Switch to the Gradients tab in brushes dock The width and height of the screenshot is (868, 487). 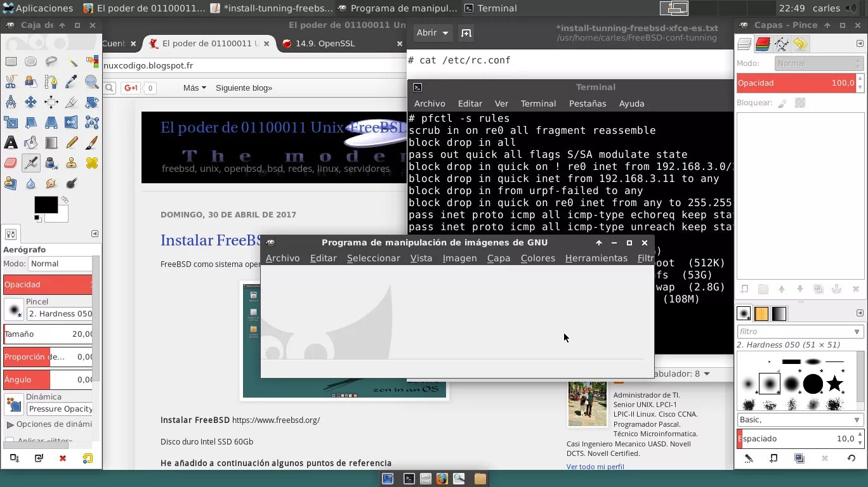[779, 313]
